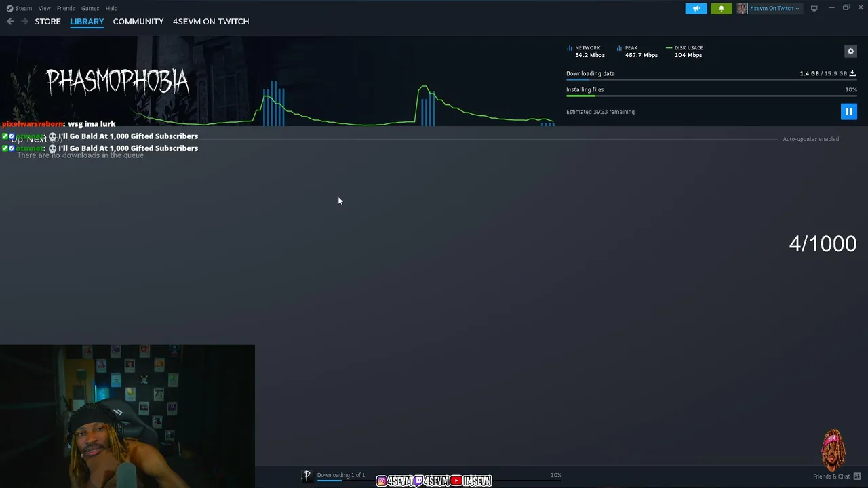Go back with the back arrow

click(x=10, y=22)
